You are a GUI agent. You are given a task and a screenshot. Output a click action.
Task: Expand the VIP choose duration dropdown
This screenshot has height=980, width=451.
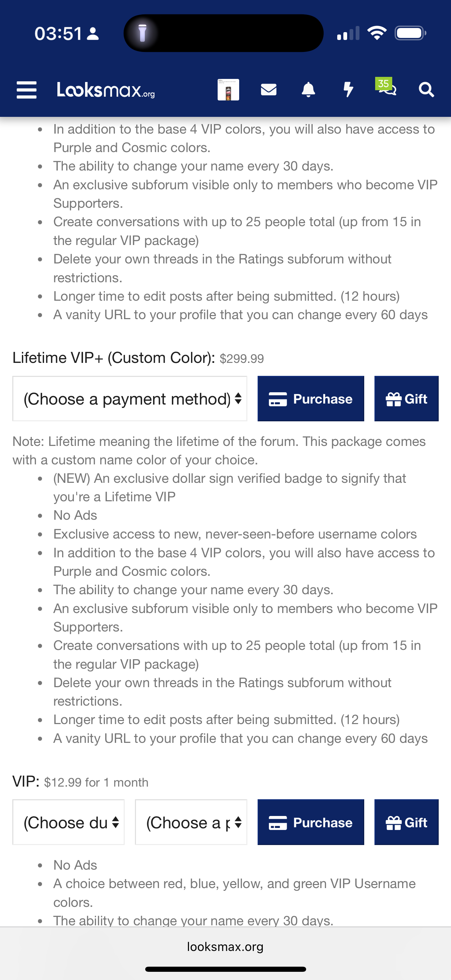coord(68,822)
